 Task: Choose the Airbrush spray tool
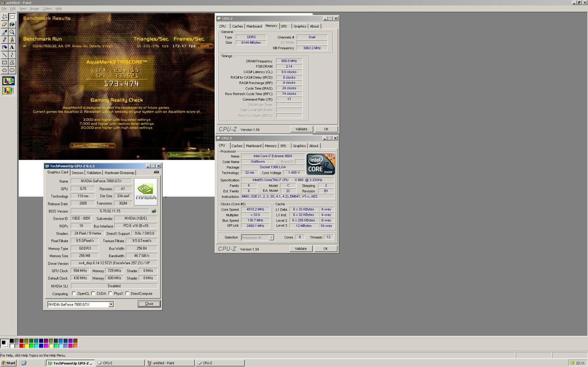point(4,47)
